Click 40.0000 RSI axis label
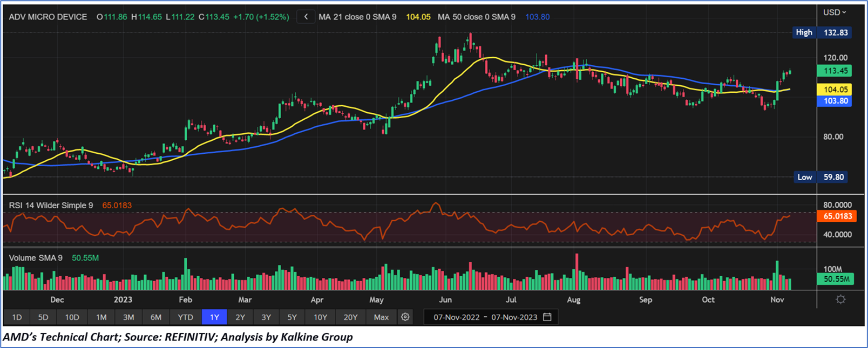This screenshot has width=868, height=348. (837, 235)
